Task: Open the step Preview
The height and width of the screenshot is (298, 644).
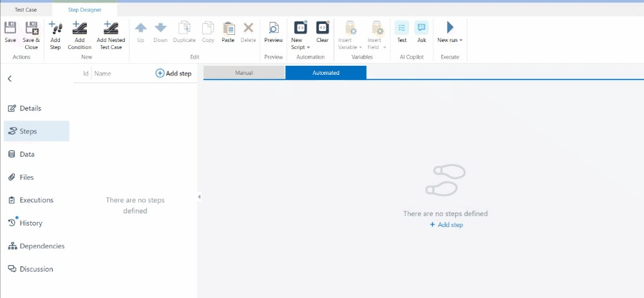Action: point(274,28)
